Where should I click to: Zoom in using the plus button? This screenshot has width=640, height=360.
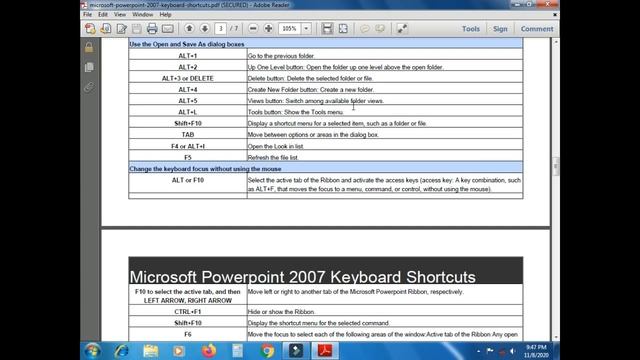coord(268,29)
